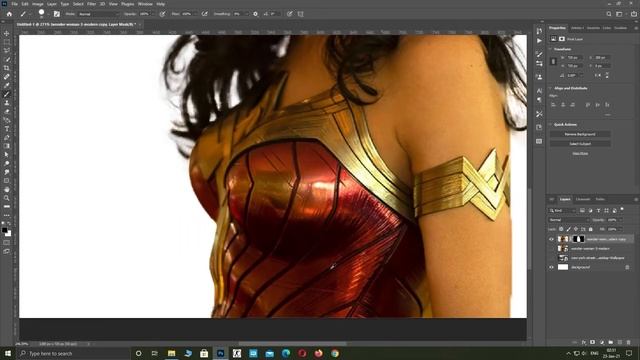The height and width of the screenshot is (360, 640).
Task: Toggle lock transparent pixels
Action: point(561,229)
